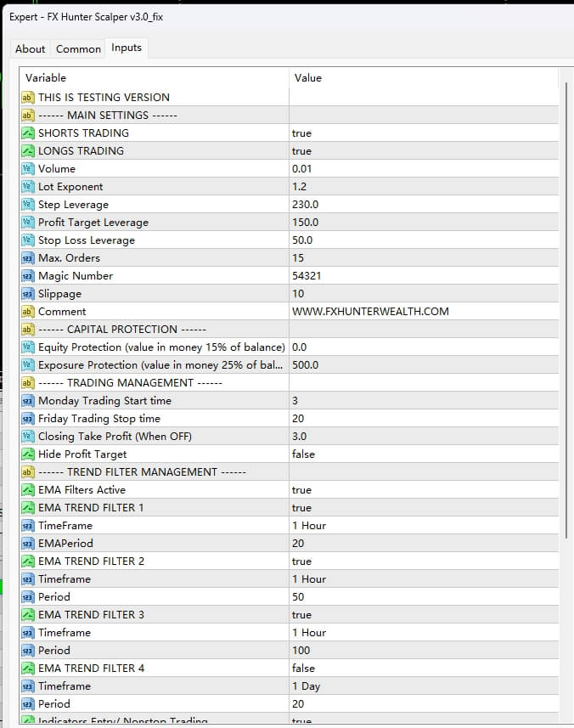Click the string icon beside THIS IS TESTING VERSION

(x=28, y=98)
